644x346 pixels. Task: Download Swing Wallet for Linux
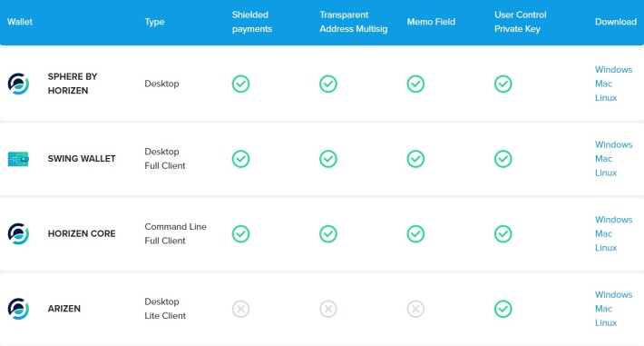(x=606, y=173)
